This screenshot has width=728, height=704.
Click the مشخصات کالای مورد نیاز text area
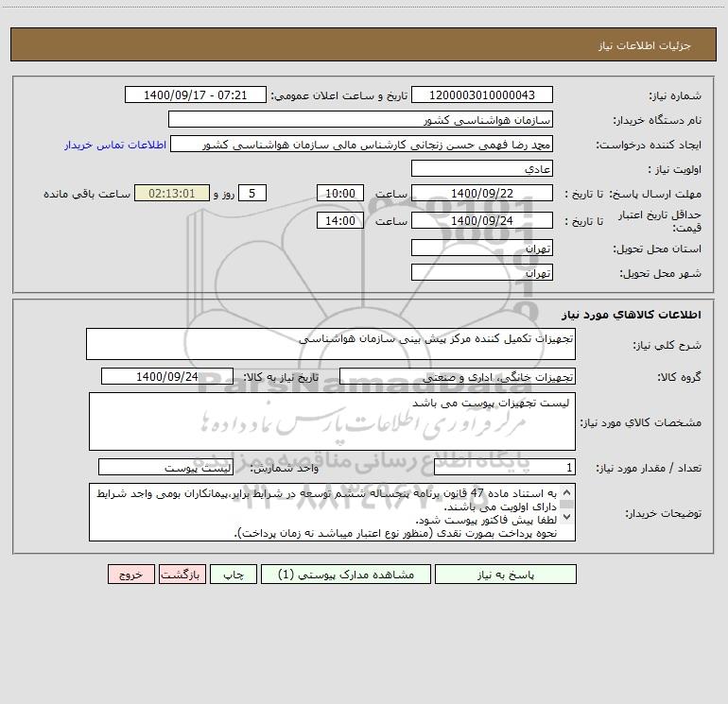tap(332, 421)
